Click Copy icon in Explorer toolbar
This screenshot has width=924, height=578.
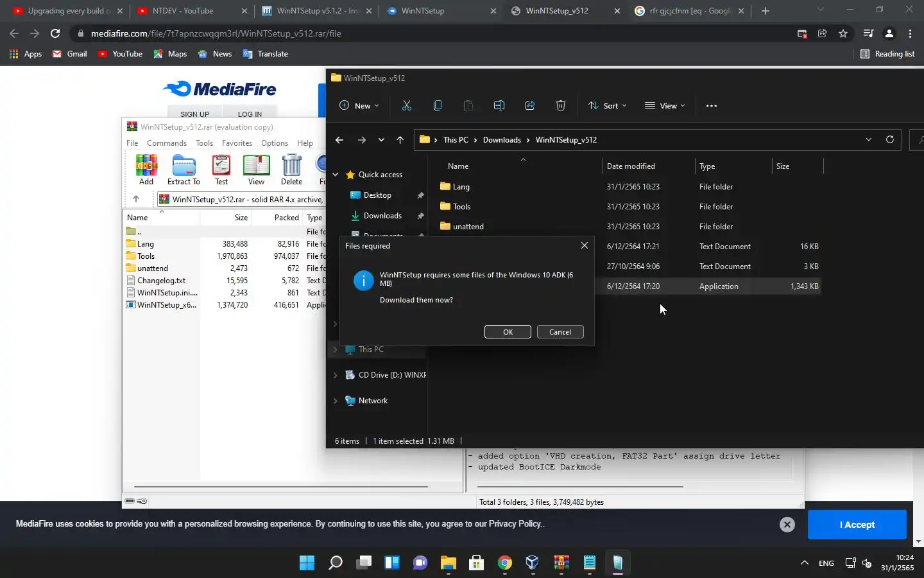[437, 105]
